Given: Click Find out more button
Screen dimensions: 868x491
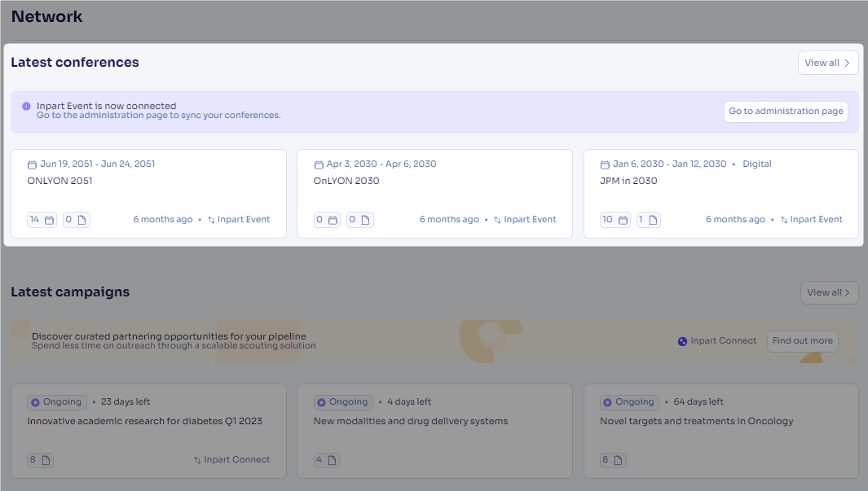Looking at the screenshot, I should pos(803,341).
